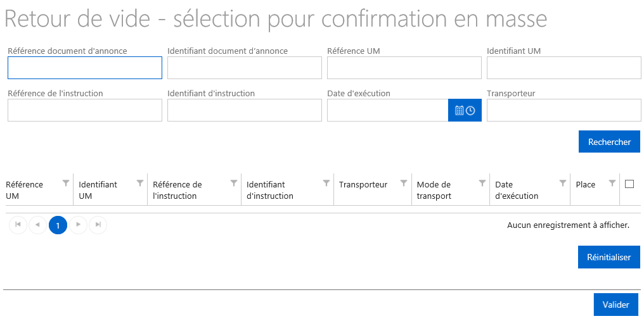Filter the Identifiant d'instruction column

point(326,183)
